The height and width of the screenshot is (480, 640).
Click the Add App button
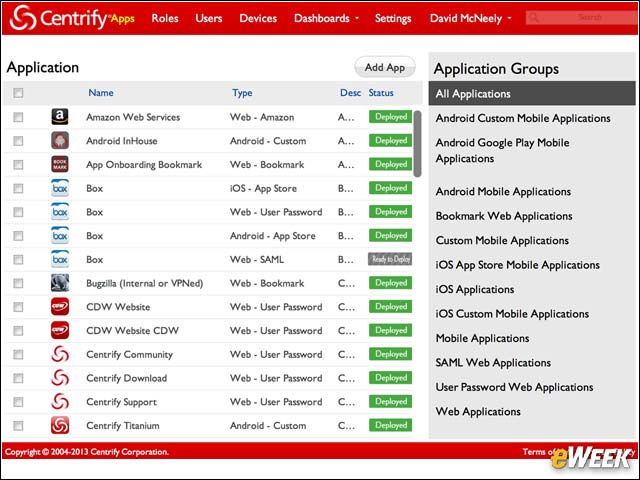click(x=385, y=67)
